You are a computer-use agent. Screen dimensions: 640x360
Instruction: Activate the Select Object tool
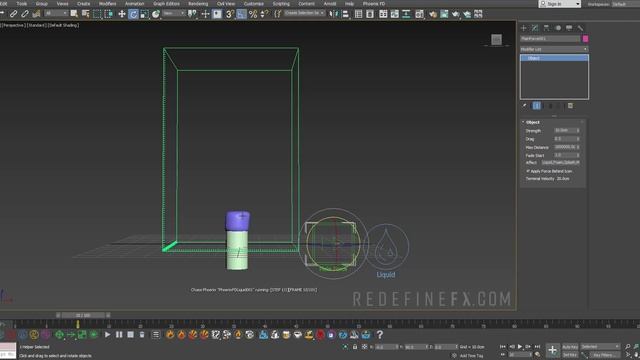pyautogui.click(x=74, y=14)
